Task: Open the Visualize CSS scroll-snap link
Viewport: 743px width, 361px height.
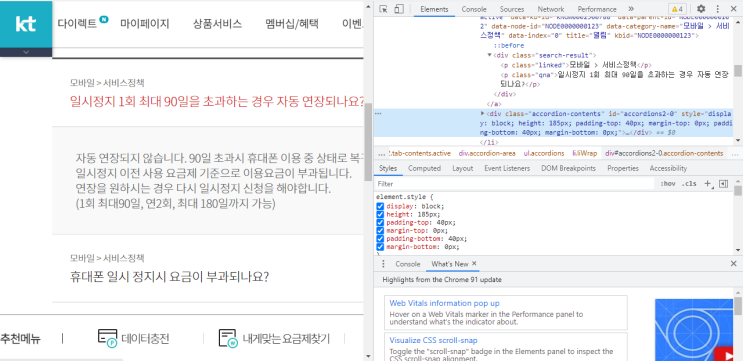Action: (x=433, y=340)
